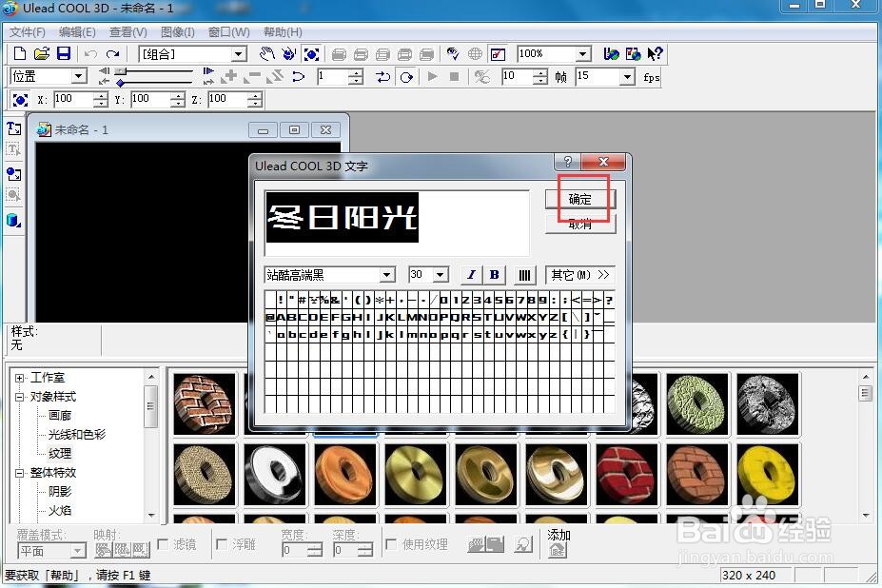Select 光线和色彩 in the tree

[x=77, y=435]
